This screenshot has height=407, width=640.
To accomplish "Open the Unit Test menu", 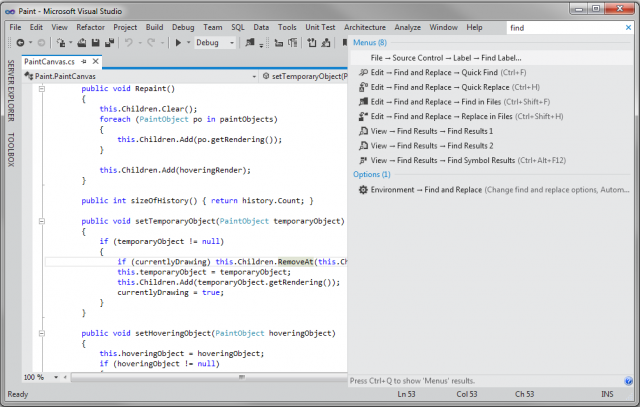I will (x=320, y=27).
